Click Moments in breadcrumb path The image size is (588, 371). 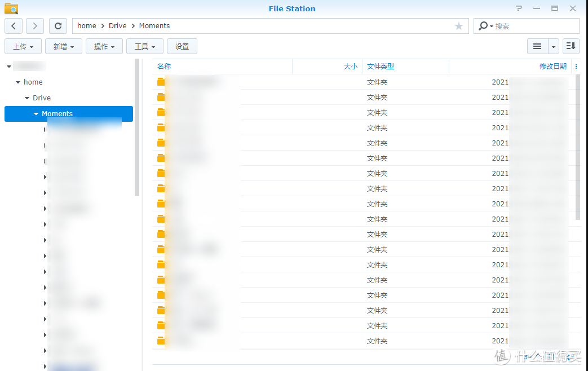154,26
